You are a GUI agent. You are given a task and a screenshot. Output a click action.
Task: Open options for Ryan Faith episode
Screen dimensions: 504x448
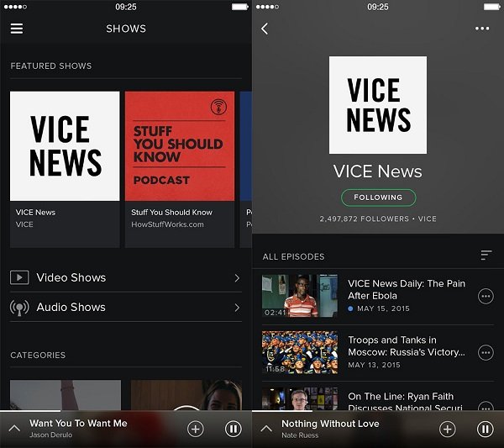point(486,406)
